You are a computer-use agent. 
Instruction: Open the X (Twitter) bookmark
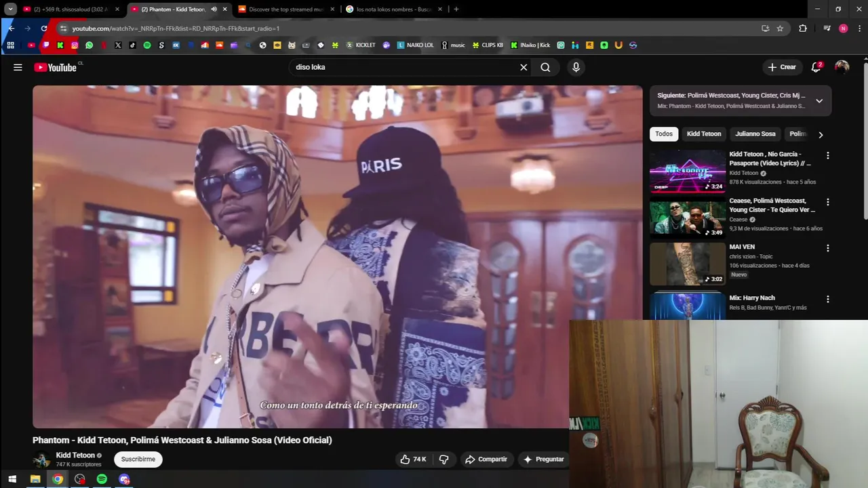pyautogui.click(x=118, y=45)
